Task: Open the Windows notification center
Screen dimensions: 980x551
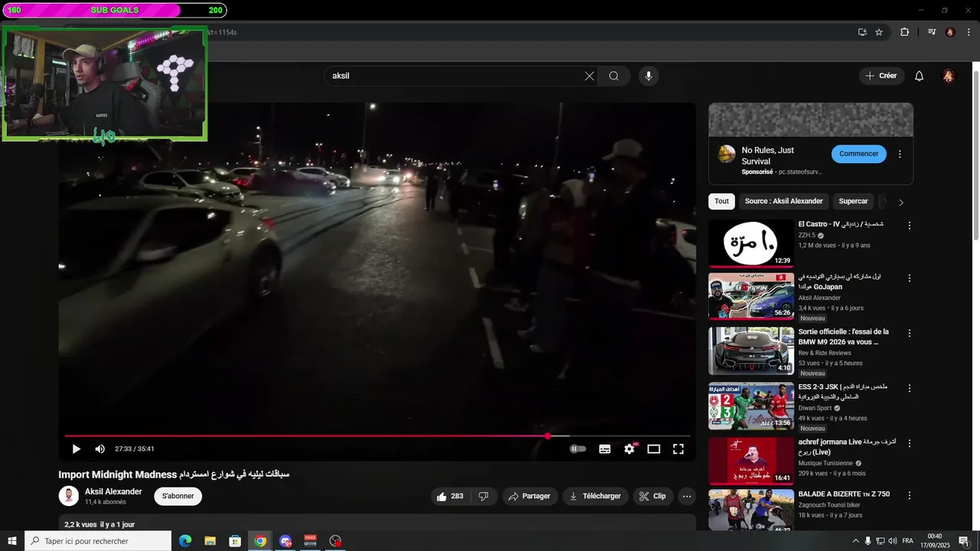Action: (x=963, y=541)
